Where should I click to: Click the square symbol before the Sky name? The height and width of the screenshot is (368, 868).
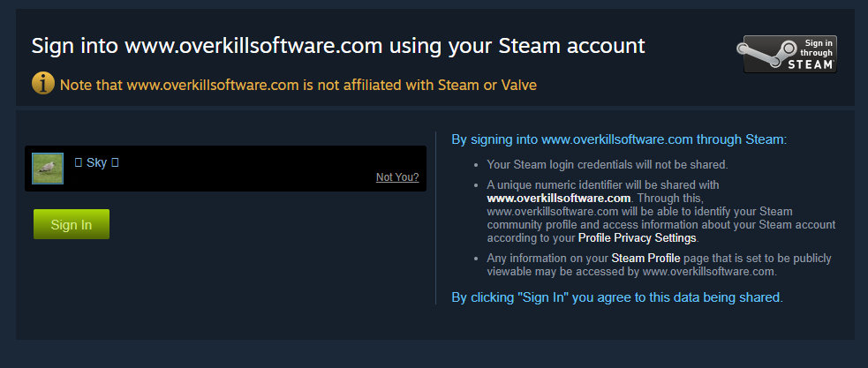coord(78,163)
